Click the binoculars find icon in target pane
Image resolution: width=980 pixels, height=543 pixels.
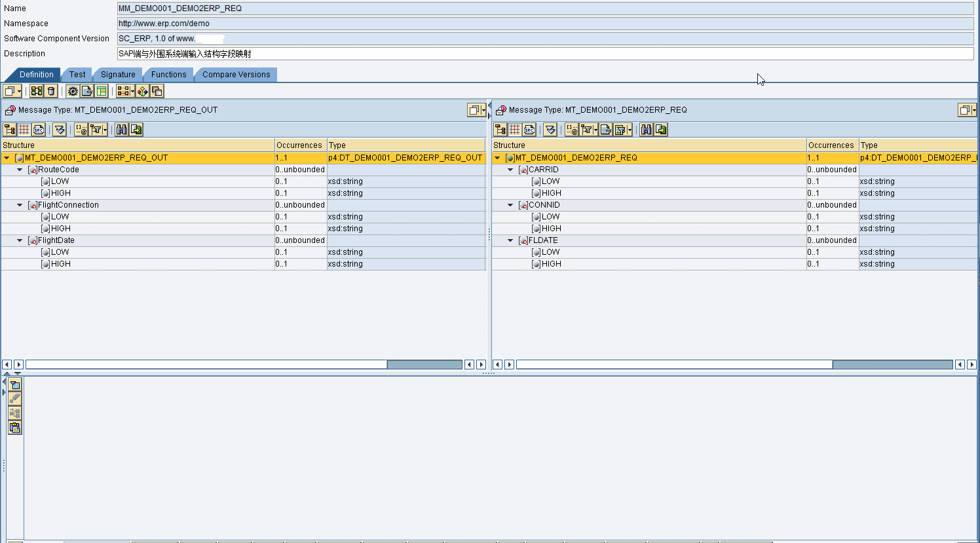(647, 130)
